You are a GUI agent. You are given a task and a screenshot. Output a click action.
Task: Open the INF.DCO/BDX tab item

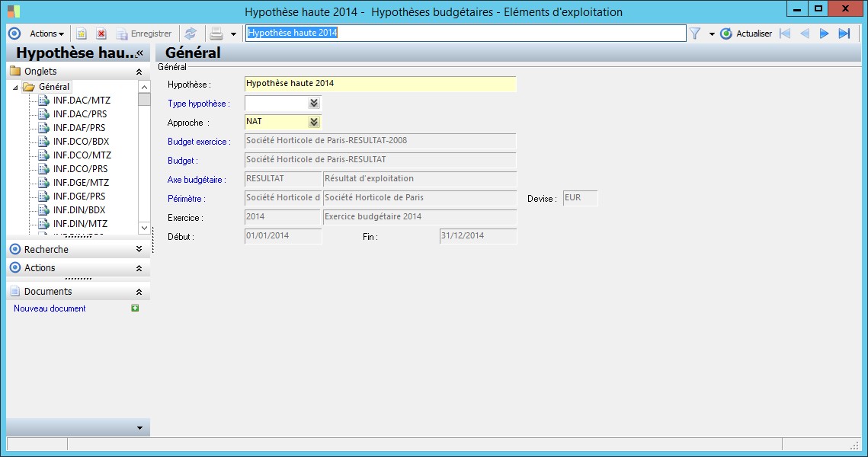[x=81, y=142]
